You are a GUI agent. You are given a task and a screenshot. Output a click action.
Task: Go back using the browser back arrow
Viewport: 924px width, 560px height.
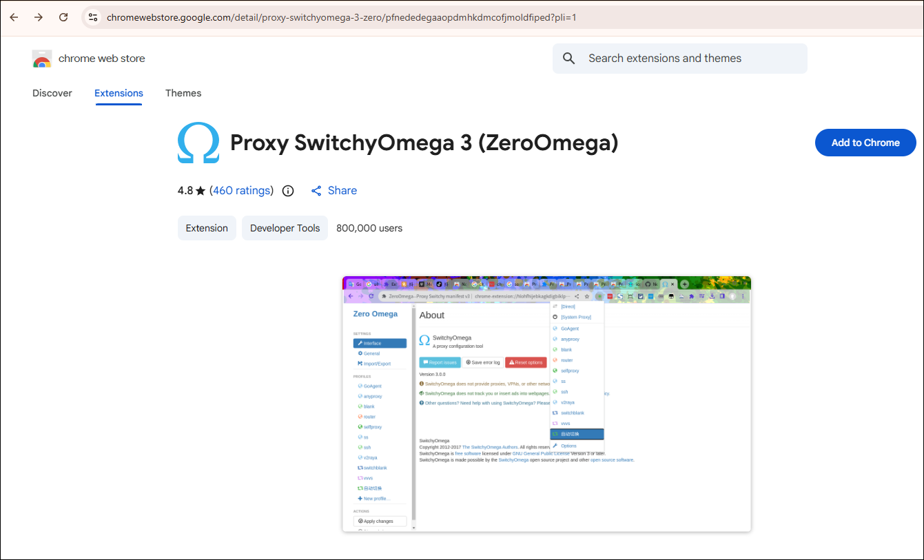[14, 17]
